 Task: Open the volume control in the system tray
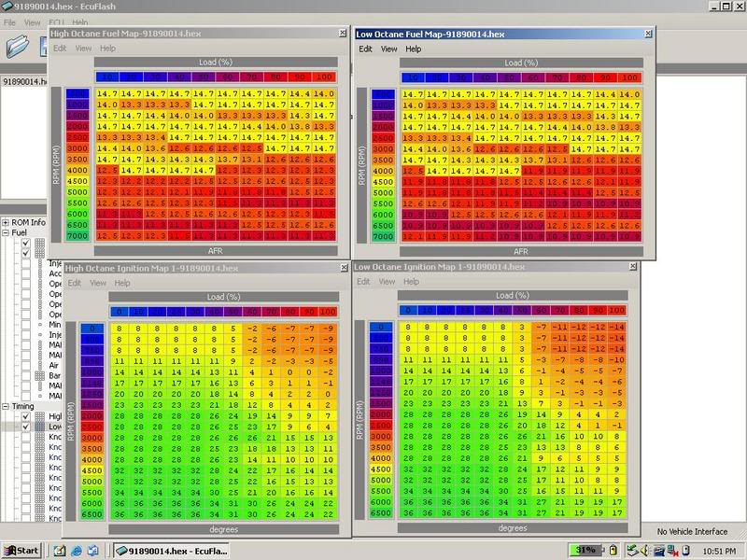click(x=645, y=551)
